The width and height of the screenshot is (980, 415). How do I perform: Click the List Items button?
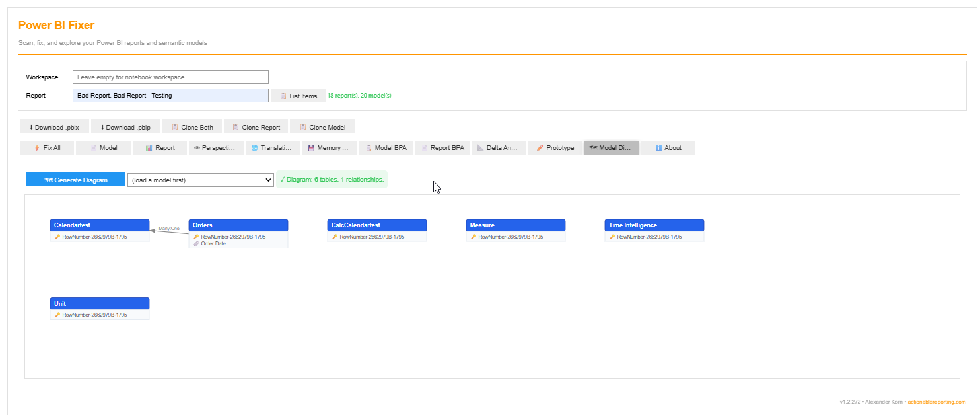(298, 96)
